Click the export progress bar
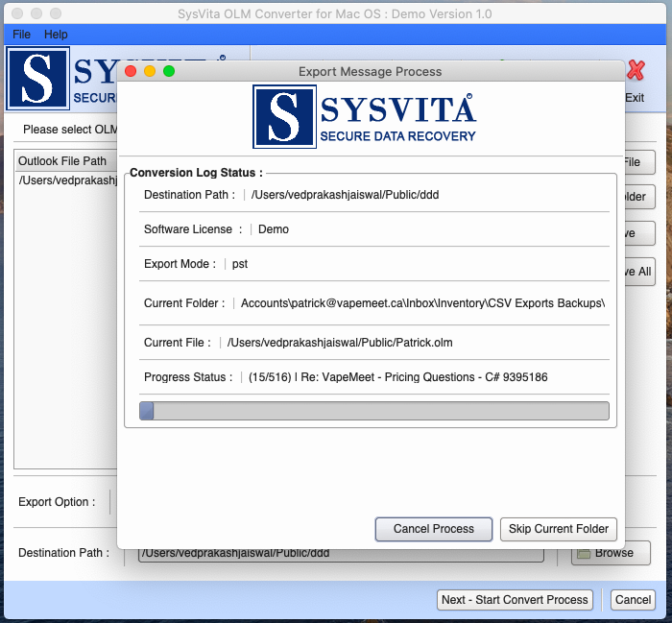 click(374, 411)
